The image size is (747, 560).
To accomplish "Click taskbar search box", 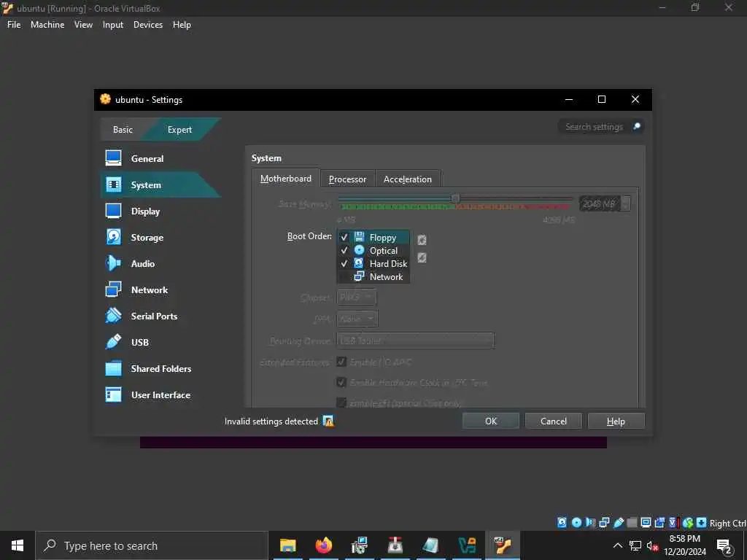I will click(152, 545).
